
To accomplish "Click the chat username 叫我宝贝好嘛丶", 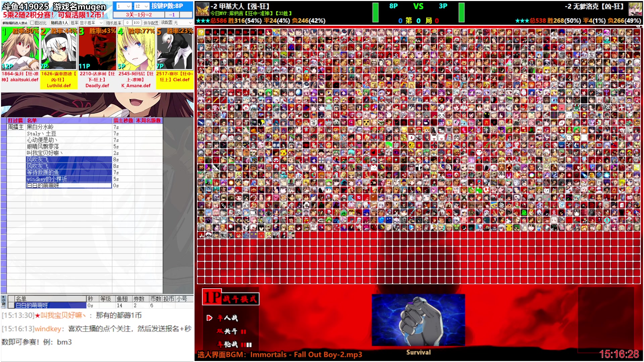I will pos(63,315).
